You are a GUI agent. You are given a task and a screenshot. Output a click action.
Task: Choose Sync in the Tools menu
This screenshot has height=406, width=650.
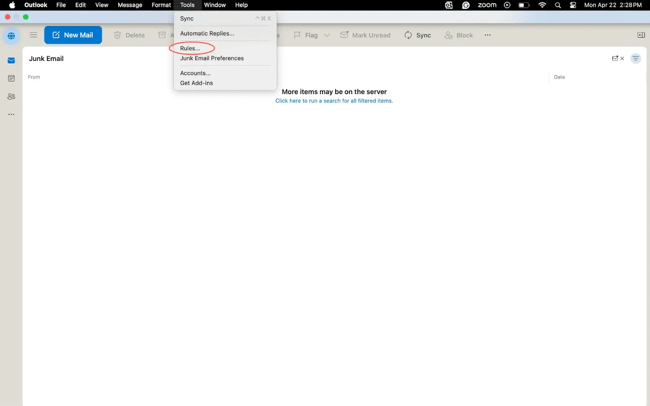click(x=225, y=19)
